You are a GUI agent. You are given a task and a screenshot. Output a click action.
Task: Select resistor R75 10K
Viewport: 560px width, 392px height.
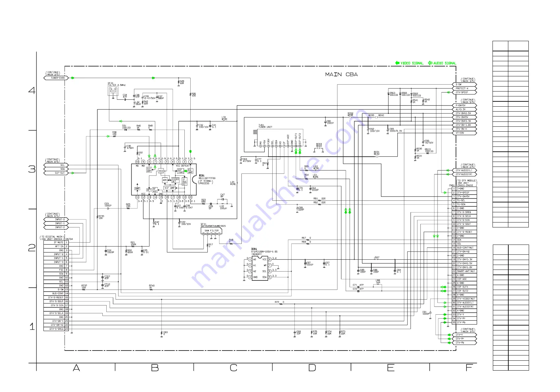[314, 333]
